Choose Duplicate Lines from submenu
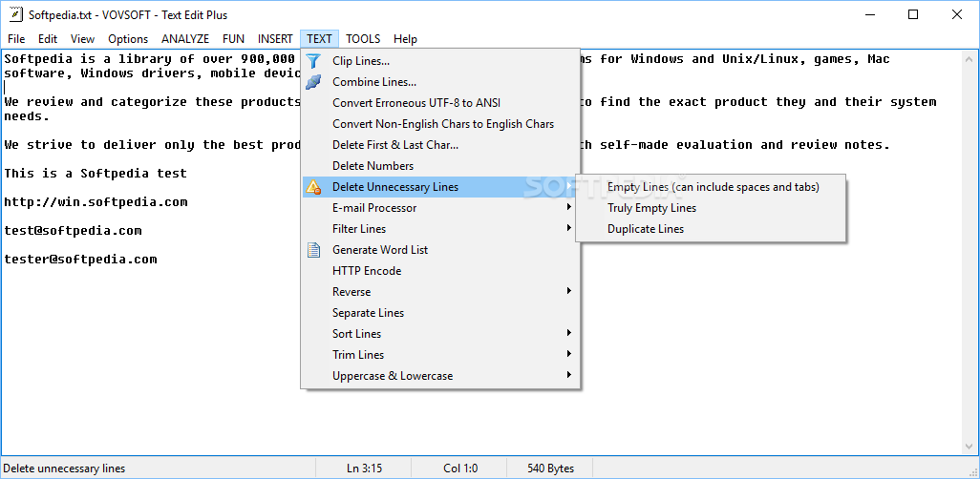 pyautogui.click(x=711, y=229)
